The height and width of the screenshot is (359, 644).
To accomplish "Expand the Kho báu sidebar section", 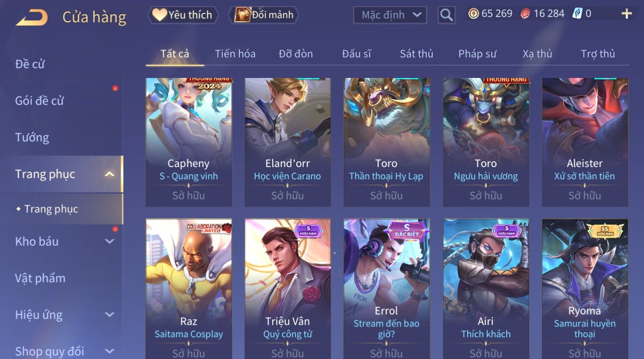I will click(x=110, y=241).
